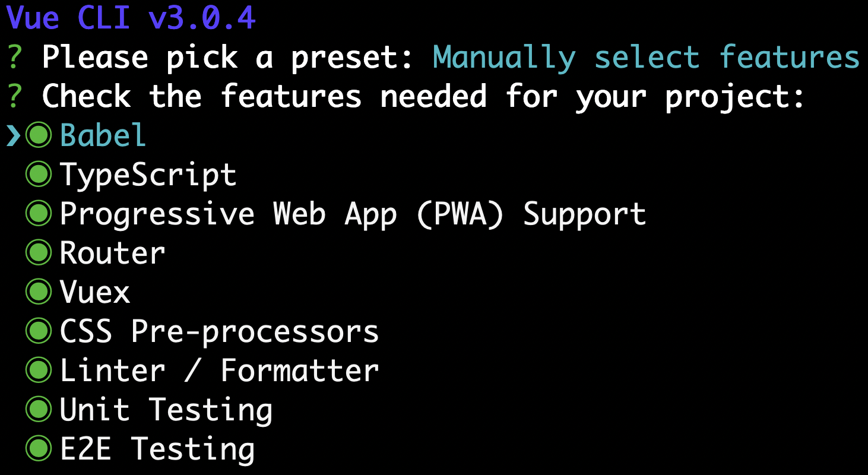Deselect the Router feature circle
This screenshot has height=475, width=868.
(39, 253)
